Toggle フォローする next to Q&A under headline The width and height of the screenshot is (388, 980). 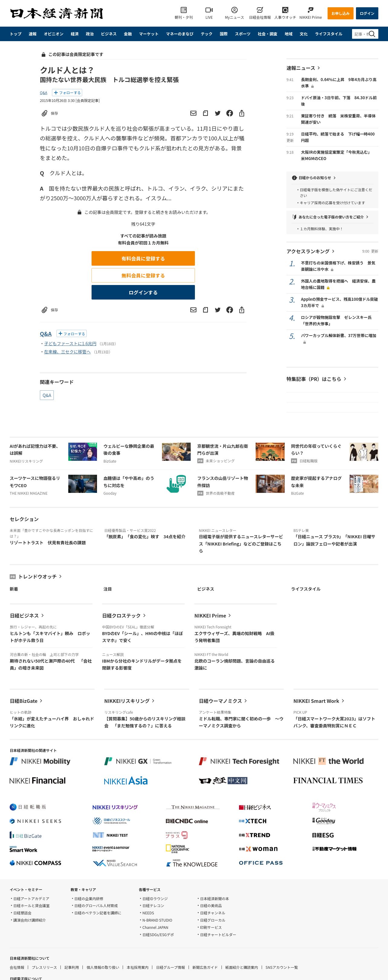click(x=67, y=93)
